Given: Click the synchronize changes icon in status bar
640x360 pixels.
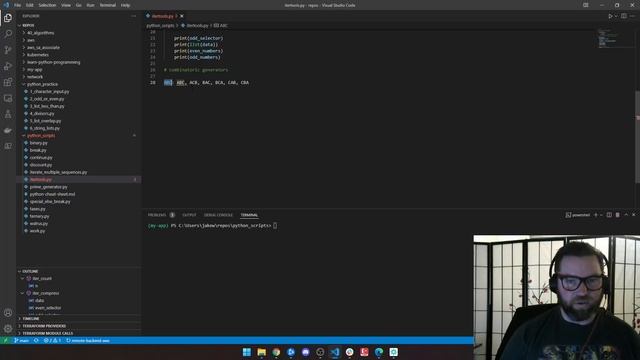Looking at the screenshot, I should [x=36, y=340].
